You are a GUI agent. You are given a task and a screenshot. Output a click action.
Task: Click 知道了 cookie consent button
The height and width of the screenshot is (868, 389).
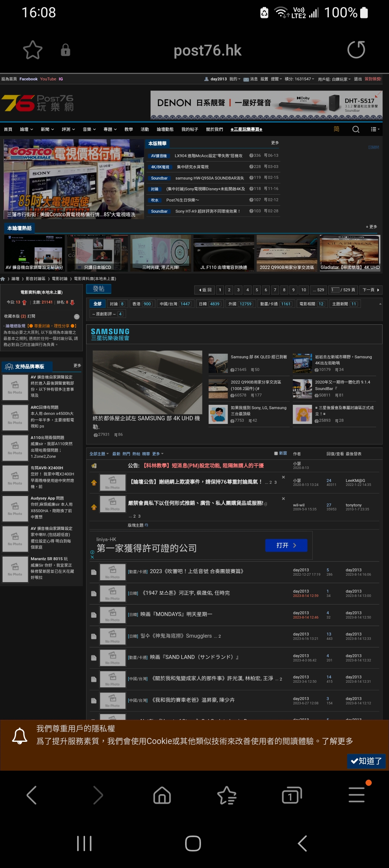(x=367, y=761)
